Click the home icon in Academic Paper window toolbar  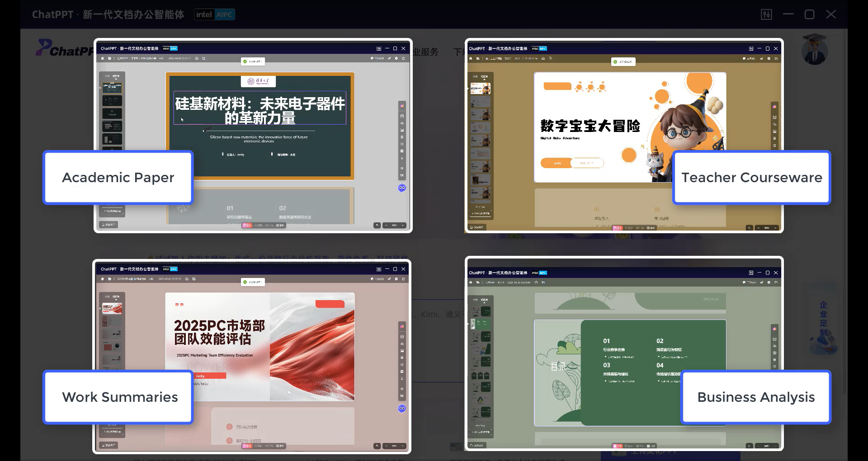[103, 58]
